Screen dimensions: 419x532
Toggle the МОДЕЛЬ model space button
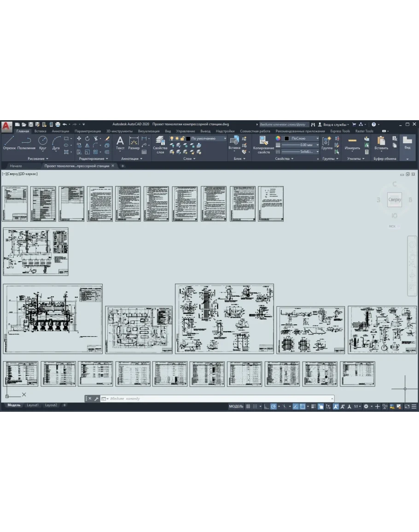pyautogui.click(x=236, y=406)
